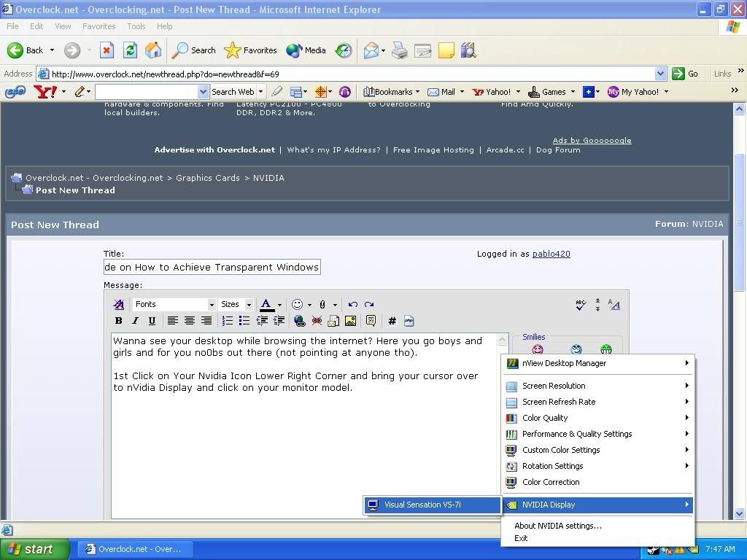
Task: Run the ABC spell check
Action: click(x=580, y=305)
